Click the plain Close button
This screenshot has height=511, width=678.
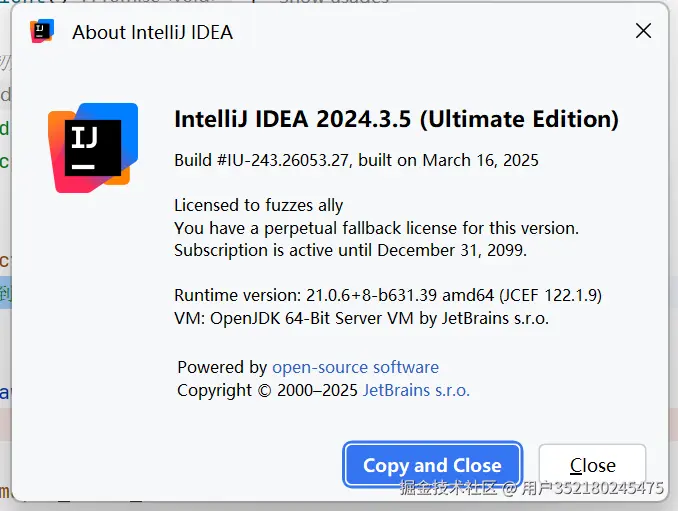(x=592, y=465)
